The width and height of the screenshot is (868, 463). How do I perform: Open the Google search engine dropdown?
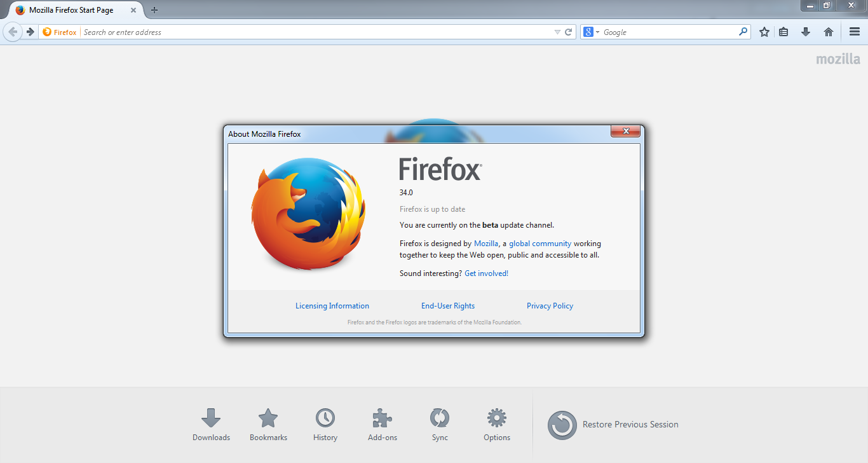click(x=591, y=32)
